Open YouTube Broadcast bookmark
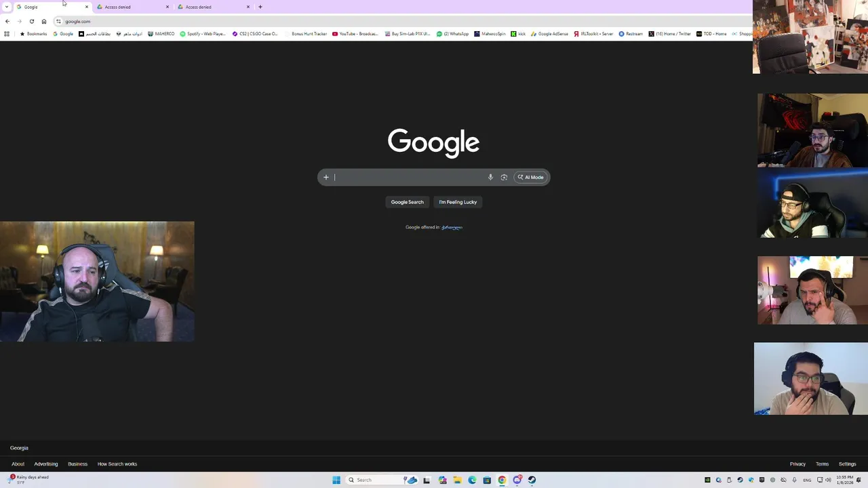Screen dimensions: 868x488 [x=355, y=34]
